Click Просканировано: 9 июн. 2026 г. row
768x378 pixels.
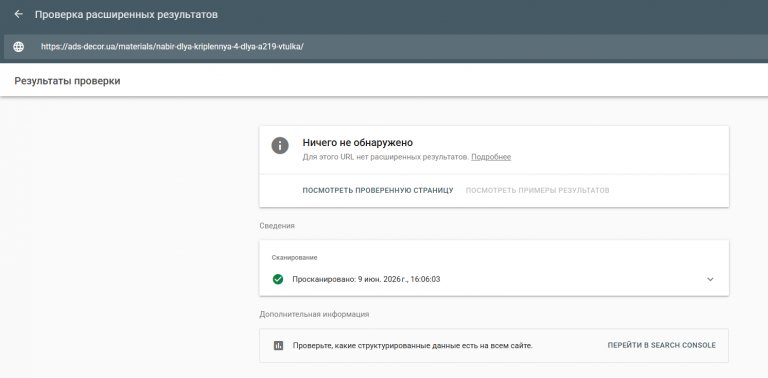tap(494, 280)
